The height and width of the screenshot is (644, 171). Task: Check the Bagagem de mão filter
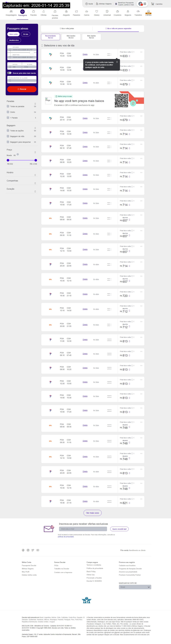[x=8, y=136]
